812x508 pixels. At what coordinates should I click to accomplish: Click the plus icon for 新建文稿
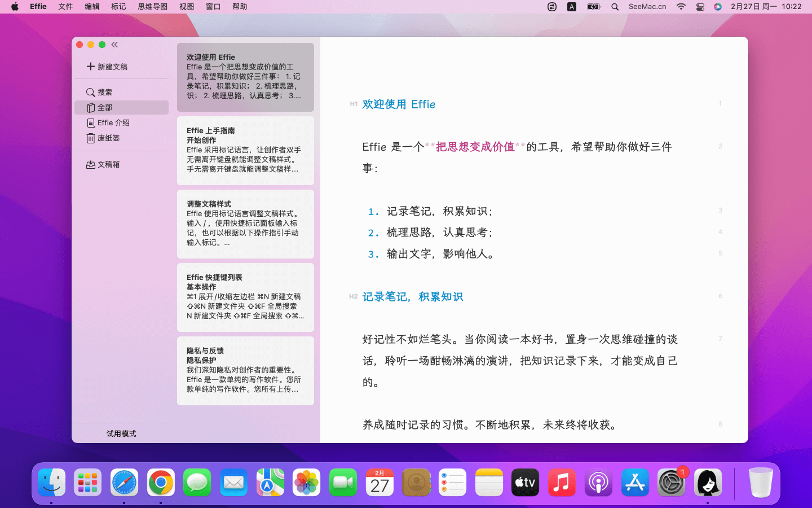coord(90,67)
